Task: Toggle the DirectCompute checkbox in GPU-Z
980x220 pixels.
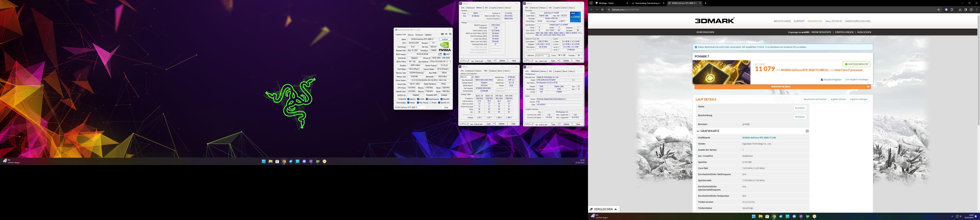Action: coord(427,99)
